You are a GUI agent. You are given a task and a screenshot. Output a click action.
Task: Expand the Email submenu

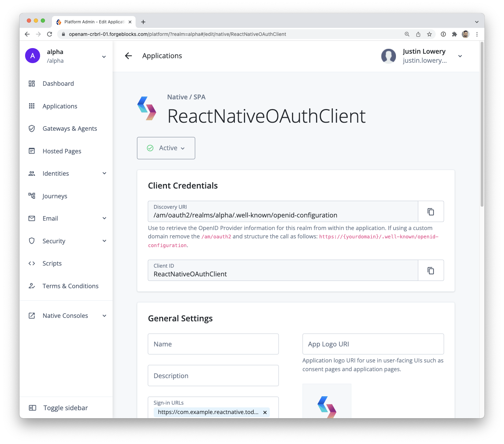104,219
